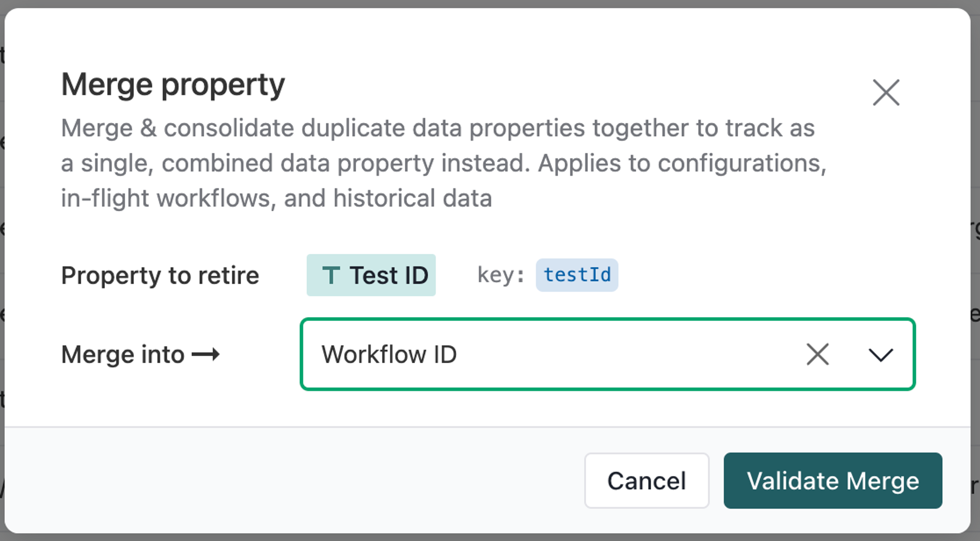Click the empty footer area left of Cancel
The width and height of the screenshot is (980, 541).
tap(294, 481)
